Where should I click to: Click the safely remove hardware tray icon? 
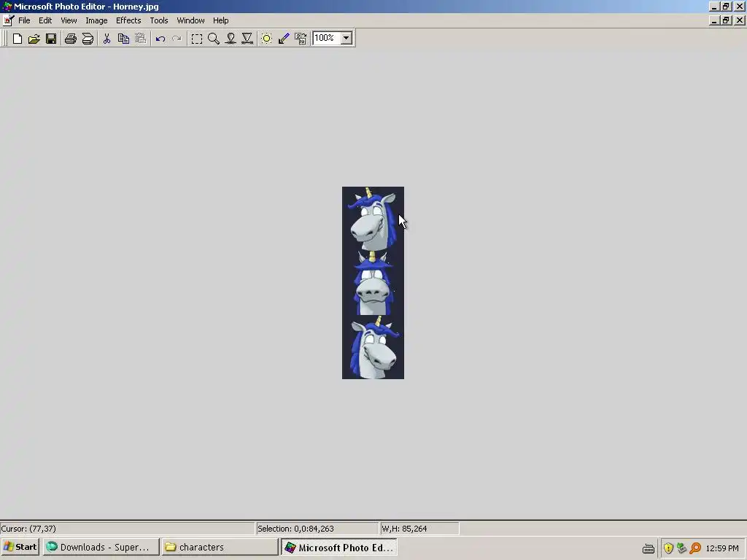682,548
